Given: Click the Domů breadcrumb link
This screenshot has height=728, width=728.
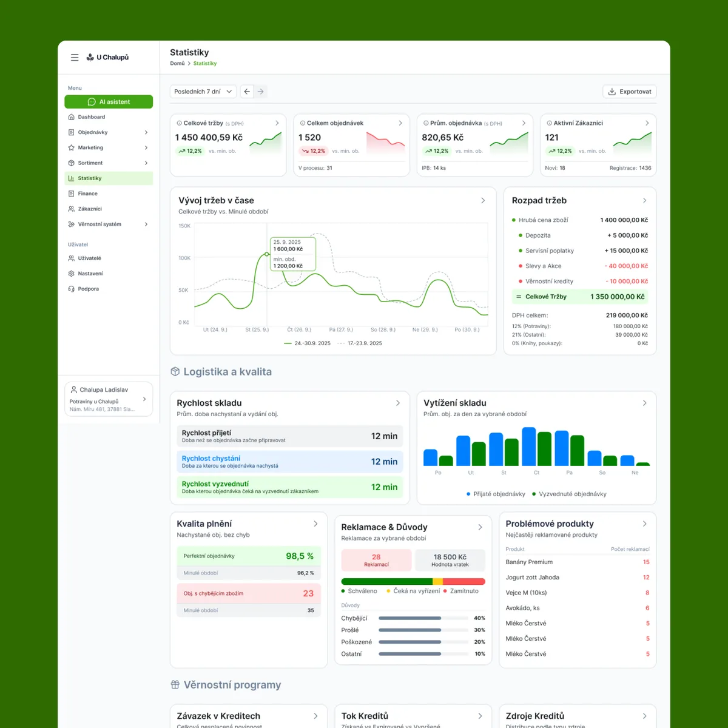Looking at the screenshot, I should pos(177,63).
